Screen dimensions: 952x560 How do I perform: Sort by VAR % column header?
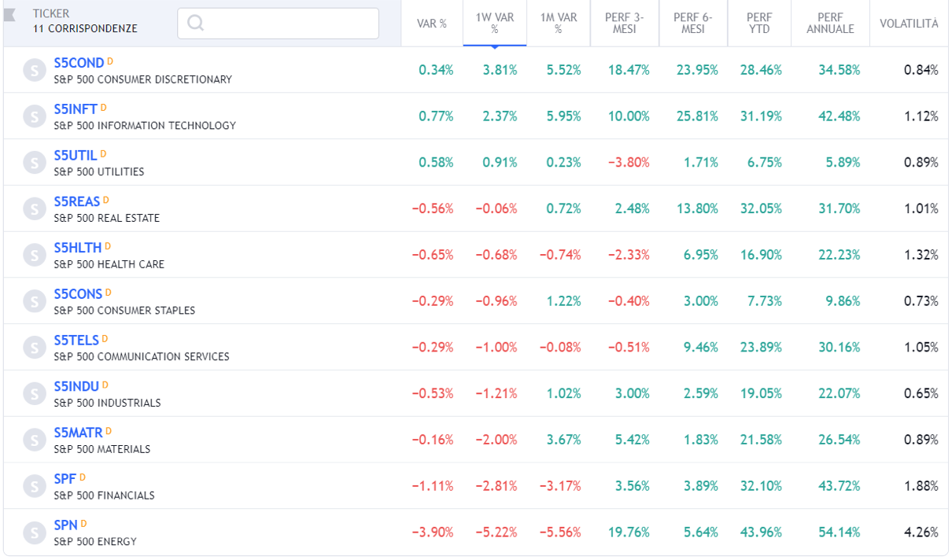tap(431, 24)
